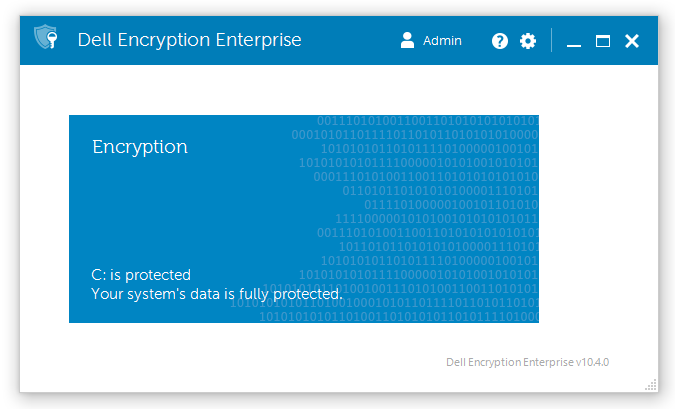Screen dimensions: 675x409
Task: Click the shield and key logo icon
Action: coord(46,37)
